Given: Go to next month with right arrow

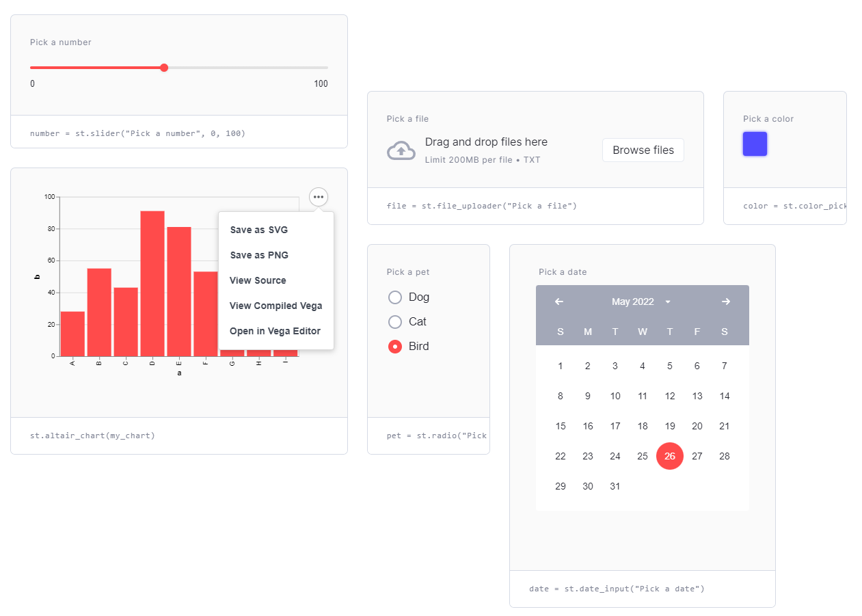Looking at the screenshot, I should (x=726, y=302).
